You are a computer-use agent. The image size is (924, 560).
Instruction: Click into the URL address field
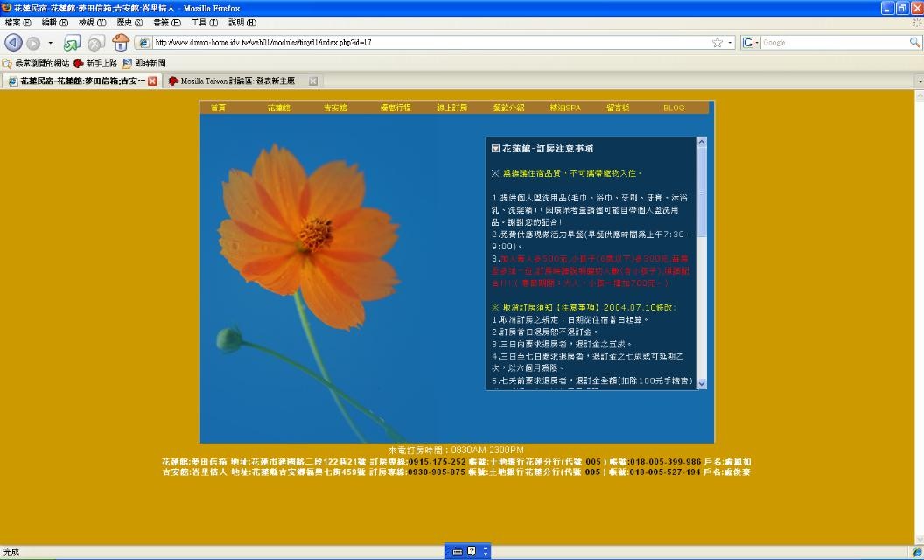(429, 42)
